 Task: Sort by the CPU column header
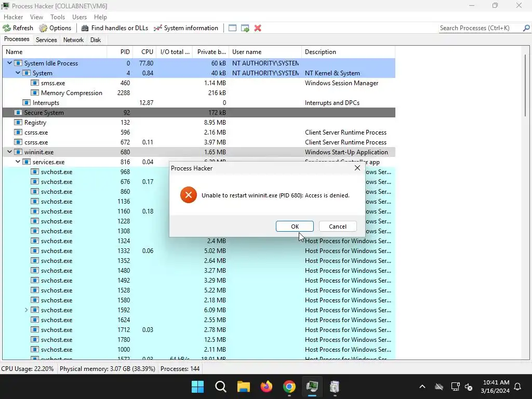[144, 52]
